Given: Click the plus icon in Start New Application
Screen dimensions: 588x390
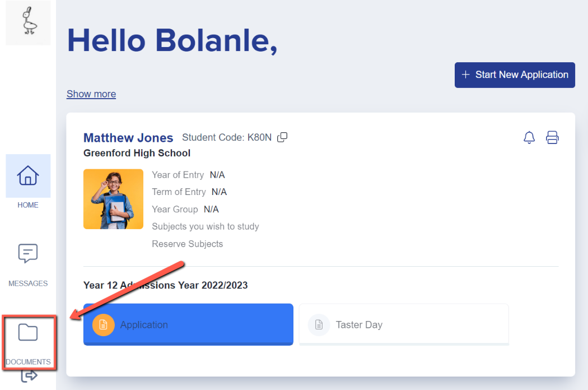Looking at the screenshot, I should click(x=465, y=75).
